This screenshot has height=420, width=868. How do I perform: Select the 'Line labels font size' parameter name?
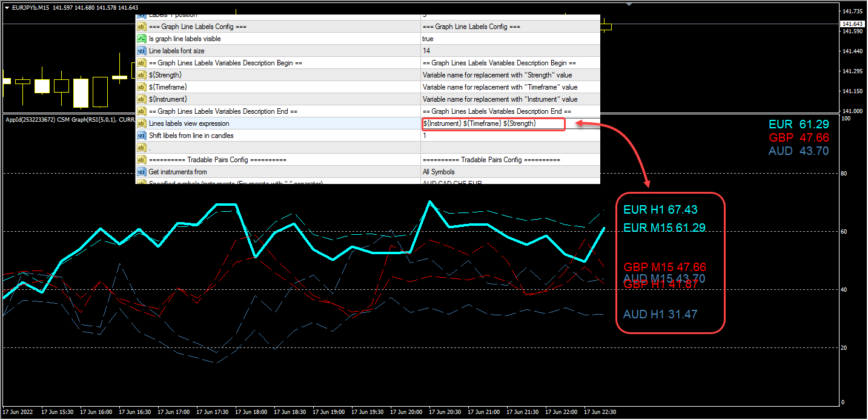(x=176, y=51)
